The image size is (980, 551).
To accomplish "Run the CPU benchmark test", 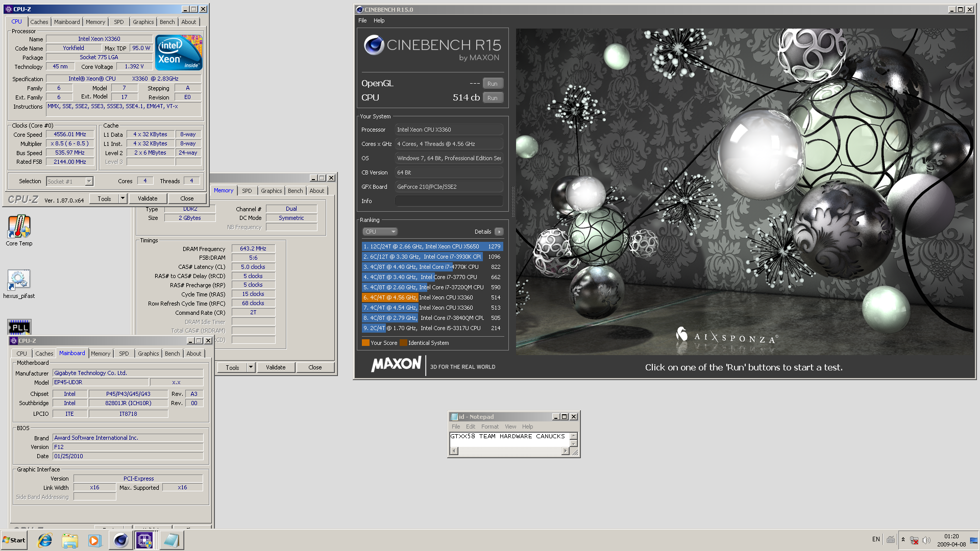I will pyautogui.click(x=492, y=98).
